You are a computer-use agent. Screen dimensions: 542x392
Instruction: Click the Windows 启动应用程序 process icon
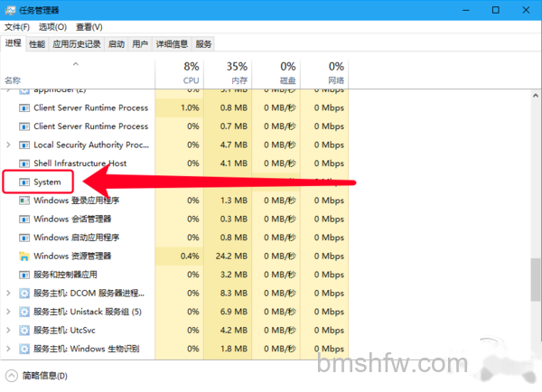pyautogui.click(x=23, y=238)
